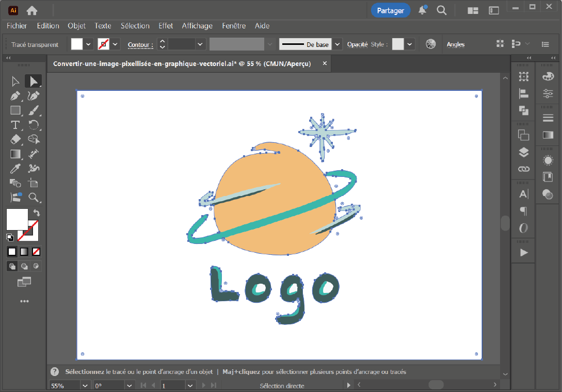This screenshot has width=562, height=392.
Task: Select the Pen tool
Action: 15,96
